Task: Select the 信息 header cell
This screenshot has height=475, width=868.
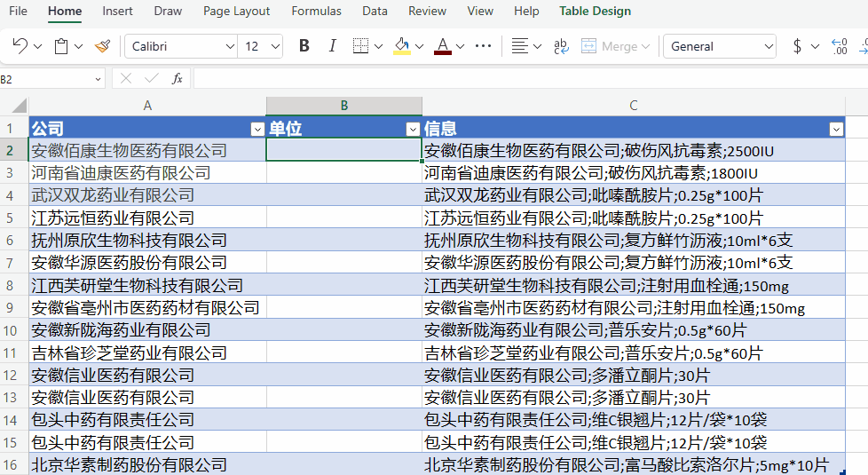Action: coord(634,128)
